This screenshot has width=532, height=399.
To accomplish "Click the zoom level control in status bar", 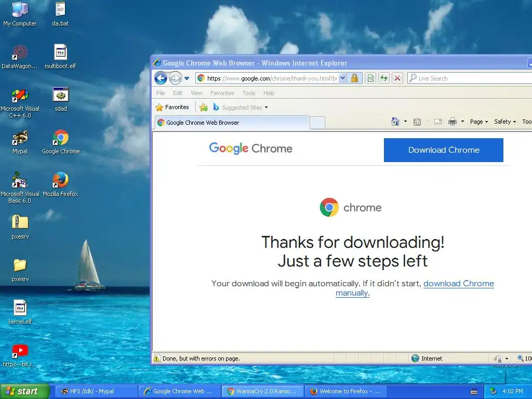I will tap(524, 358).
